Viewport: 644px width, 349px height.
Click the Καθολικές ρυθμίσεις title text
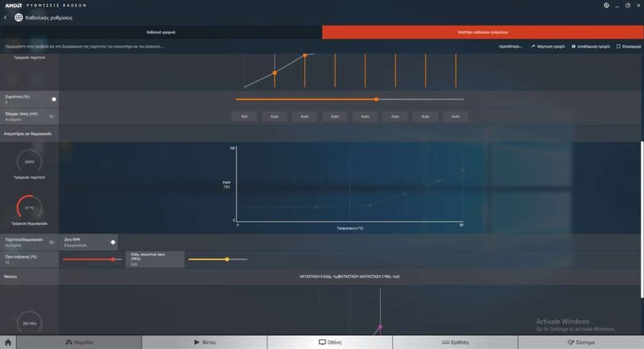(48, 17)
